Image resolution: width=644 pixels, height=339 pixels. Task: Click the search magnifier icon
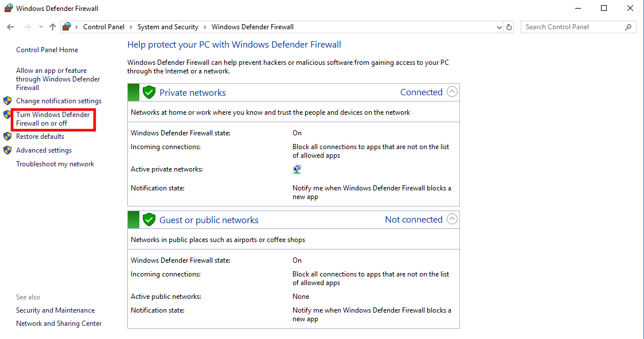click(628, 27)
